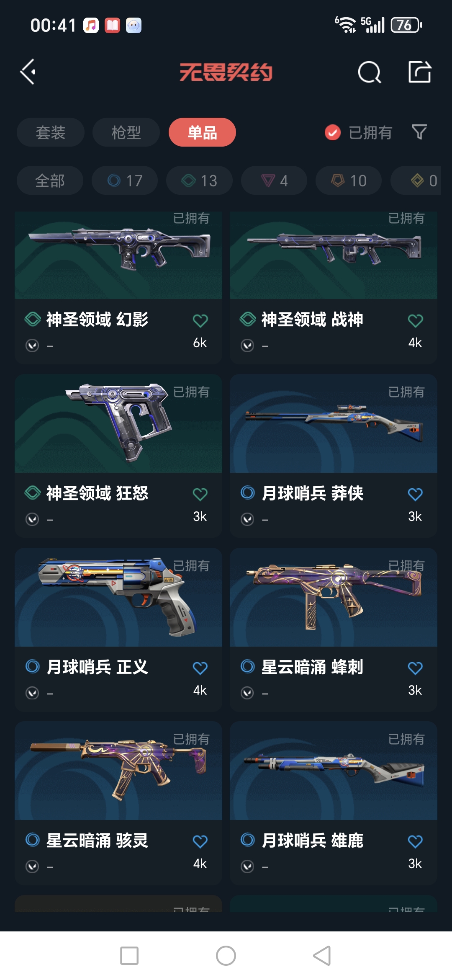The width and height of the screenshot is (452, 980).
Task: Tap heart icon for 星云暗涌 蜂刺
Action: [415, 668]
